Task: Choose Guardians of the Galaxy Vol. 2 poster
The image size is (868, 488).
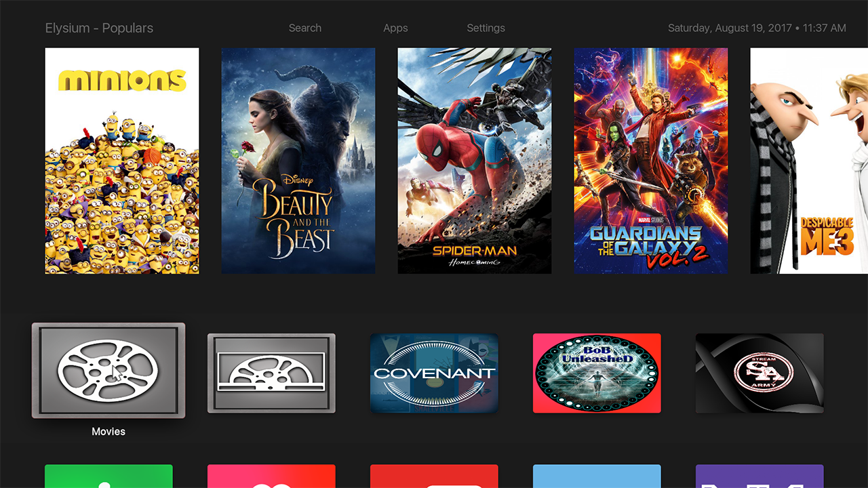Action: 651,161
